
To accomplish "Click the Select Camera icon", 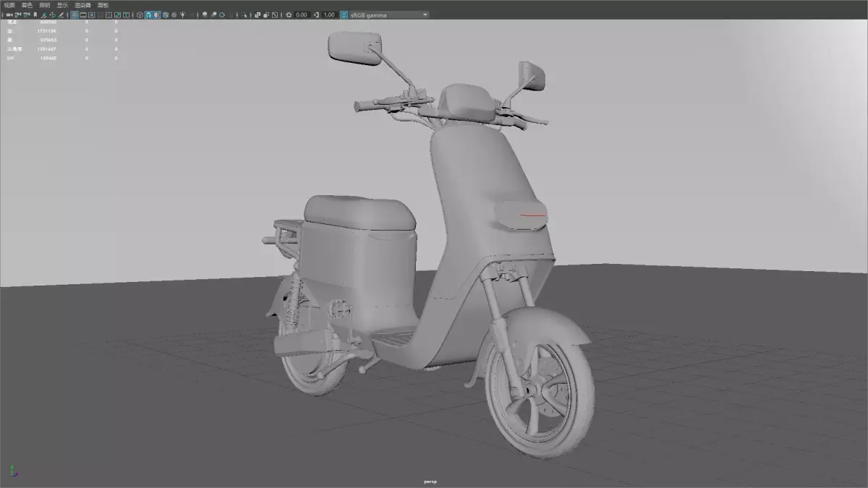I will click(x=9, y=14).
